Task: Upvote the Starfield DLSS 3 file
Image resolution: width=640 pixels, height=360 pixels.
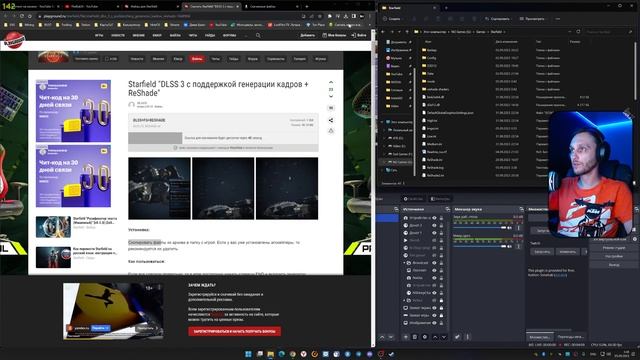Action: tap(331, 82)
